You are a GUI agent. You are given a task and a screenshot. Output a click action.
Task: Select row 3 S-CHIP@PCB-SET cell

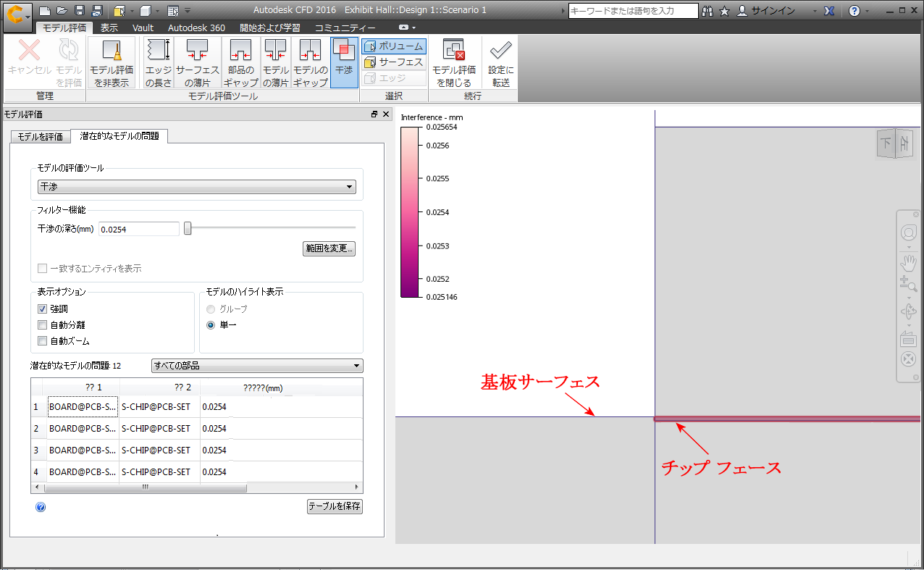tap(159, 450)
